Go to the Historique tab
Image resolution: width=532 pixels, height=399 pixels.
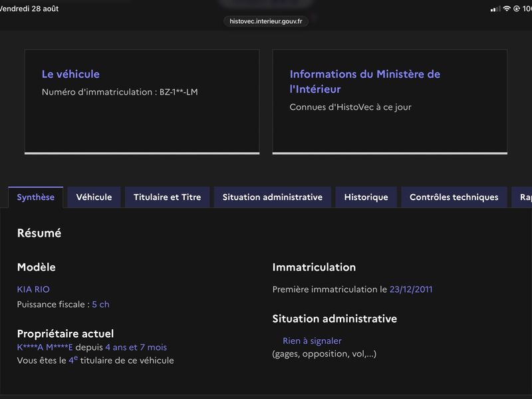pos(366,197)
